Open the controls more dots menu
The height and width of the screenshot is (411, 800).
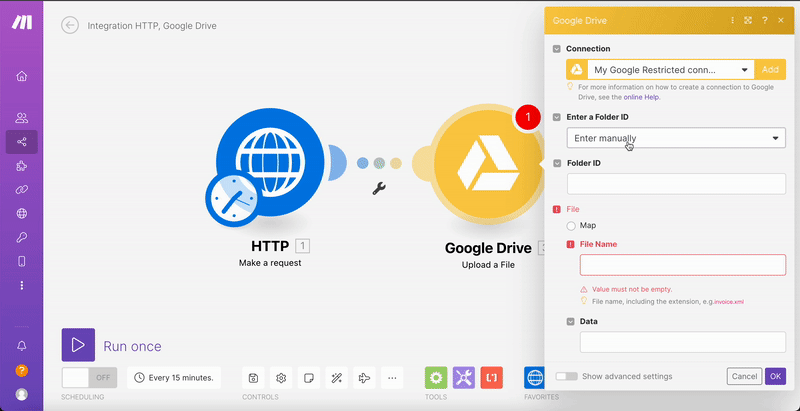[x=392, y=378]
